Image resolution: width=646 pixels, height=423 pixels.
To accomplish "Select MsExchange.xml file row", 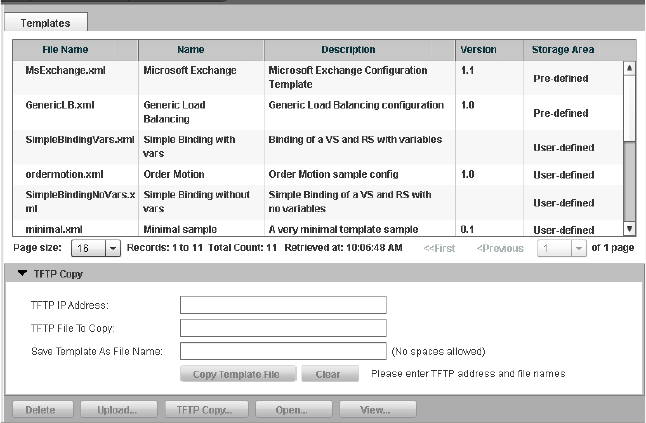I will coord(317,78).
